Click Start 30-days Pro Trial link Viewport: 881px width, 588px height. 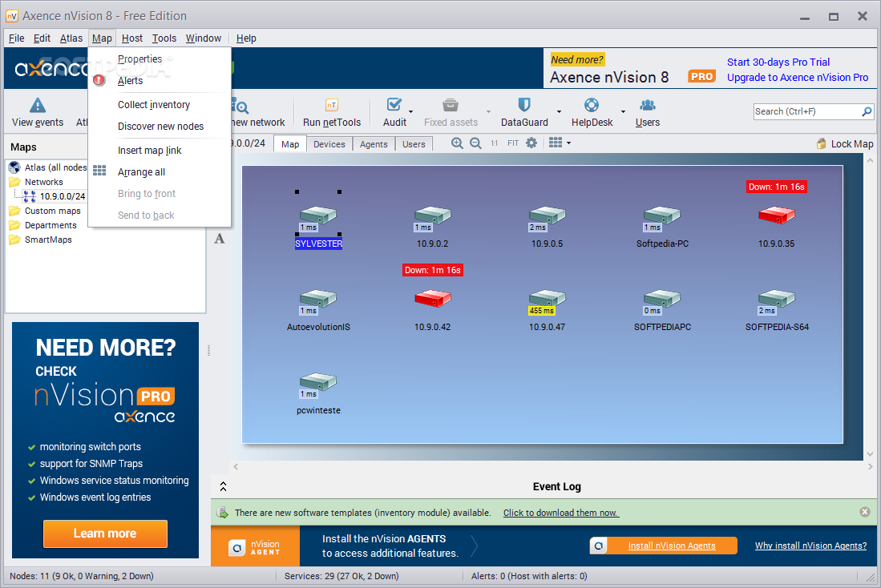click(778, 62)
